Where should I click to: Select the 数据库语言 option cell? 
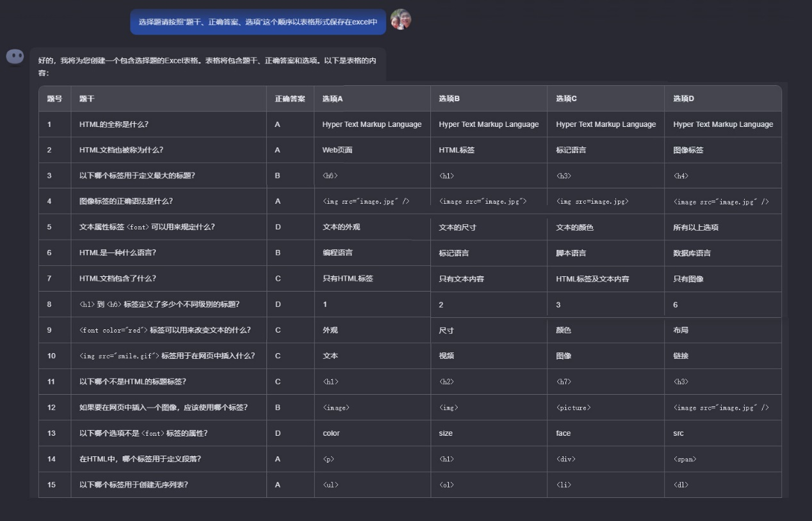(692, 253)
